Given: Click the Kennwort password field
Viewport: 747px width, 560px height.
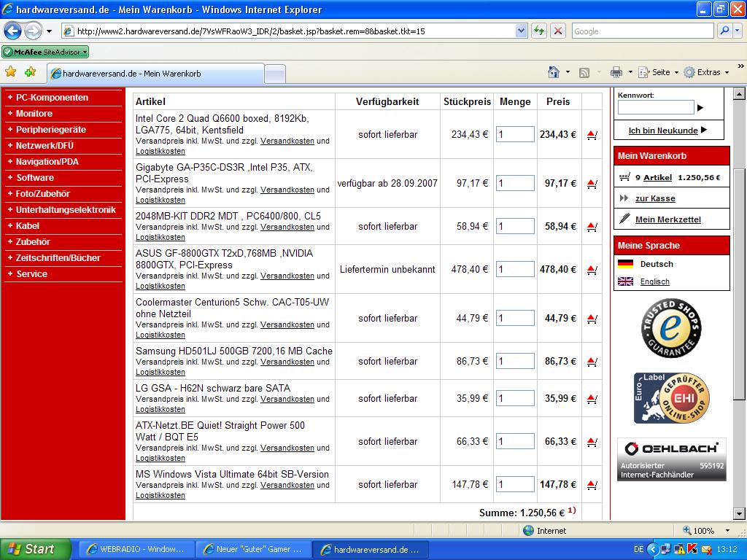Looking at the screenshot, I should pos(656,107).
